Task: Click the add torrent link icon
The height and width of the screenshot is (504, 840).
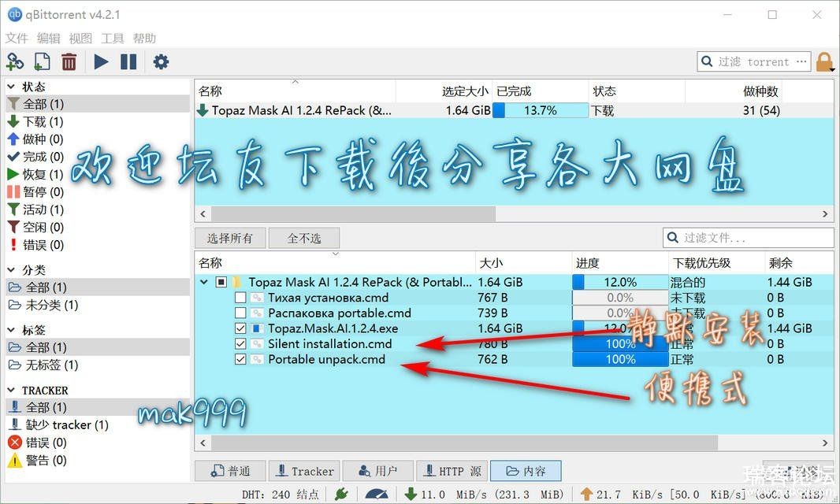Action: pyautogui.click(x=15, y=62)
